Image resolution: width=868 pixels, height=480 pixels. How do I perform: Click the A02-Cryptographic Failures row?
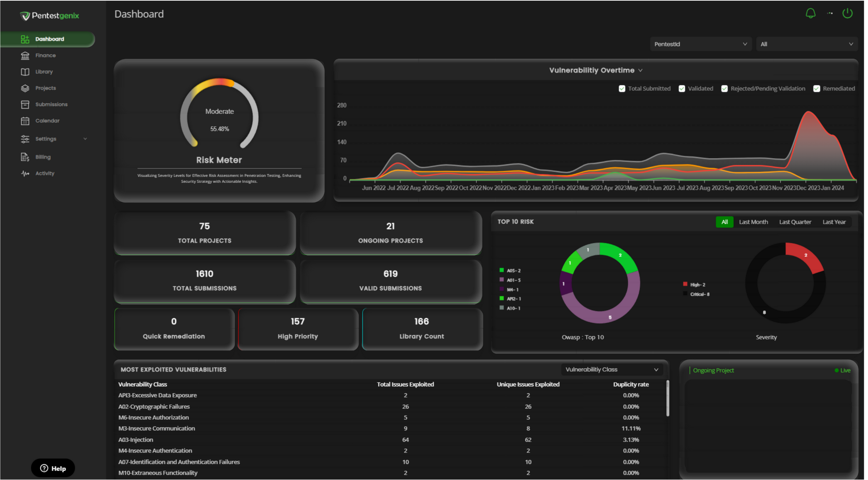(x=391, y=407)
